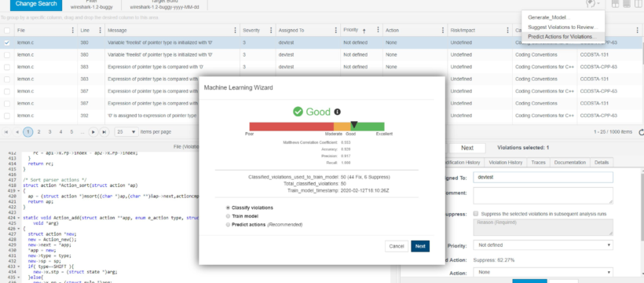Check the line 383 CODSTA-CPP-63 row checkbox
The width and height of the screenshot is (644, 283).
7,67
